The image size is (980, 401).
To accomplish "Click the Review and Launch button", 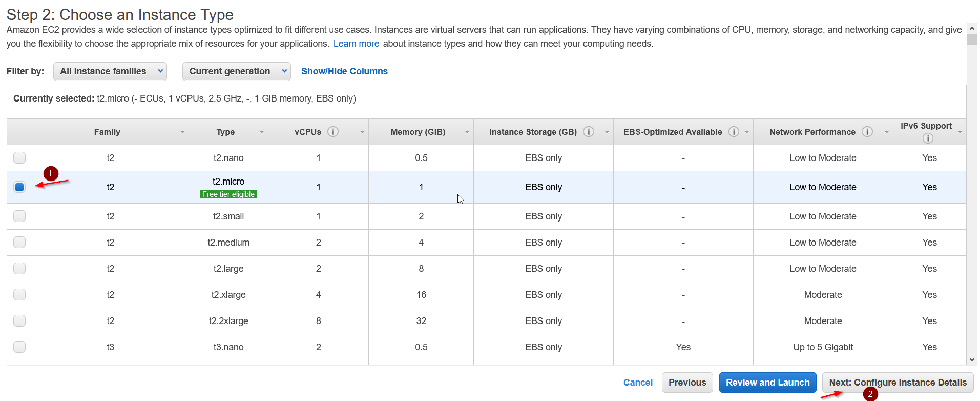I will click(767, 383).
